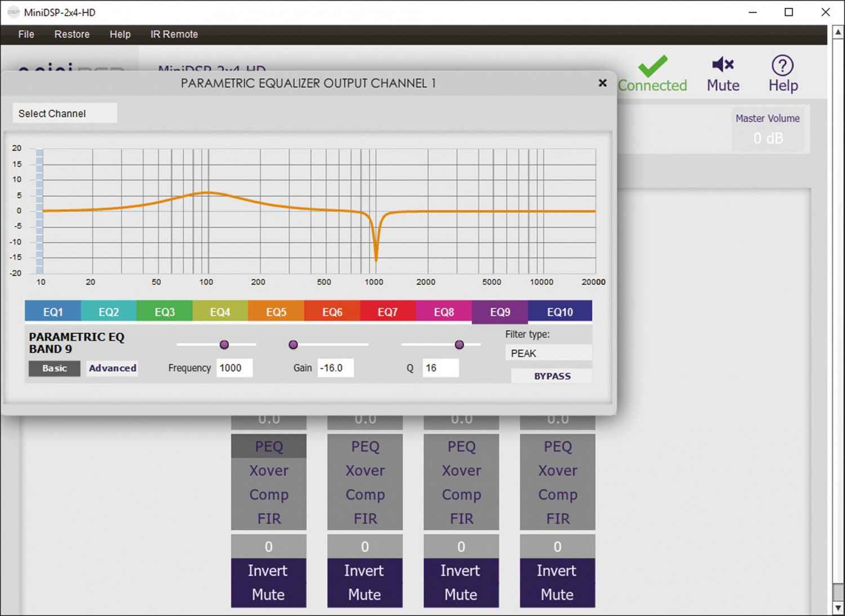Open the File menu
Image resolution: width=845 pixels, height=616 pixels.
pos(26,34)
